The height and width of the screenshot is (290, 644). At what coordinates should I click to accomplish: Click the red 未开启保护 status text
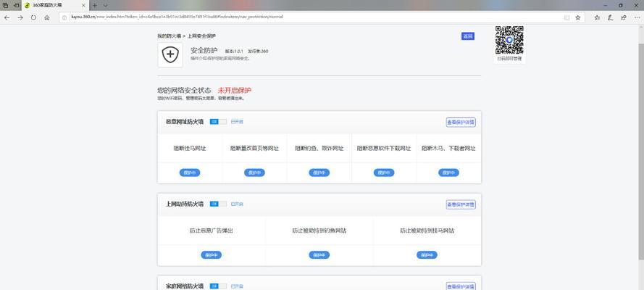tap(235, 91)
